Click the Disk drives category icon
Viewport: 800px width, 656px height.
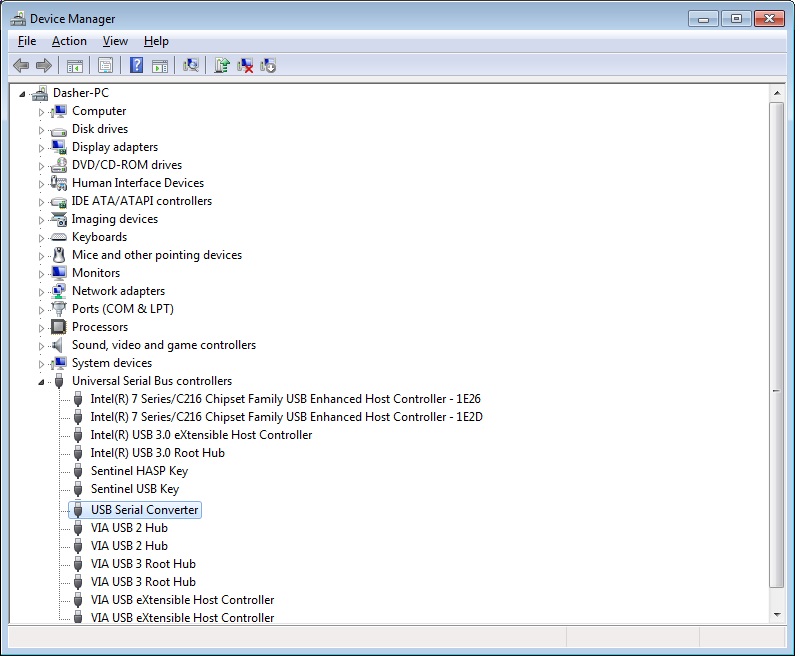(x=59, y=130)
